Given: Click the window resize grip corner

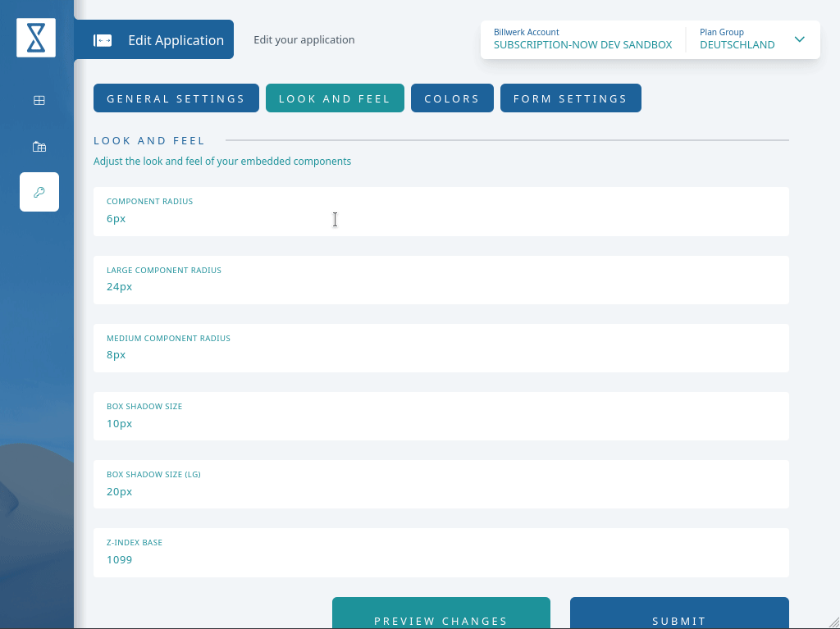Looking at the screenshot, I should (x=833, y=622).
